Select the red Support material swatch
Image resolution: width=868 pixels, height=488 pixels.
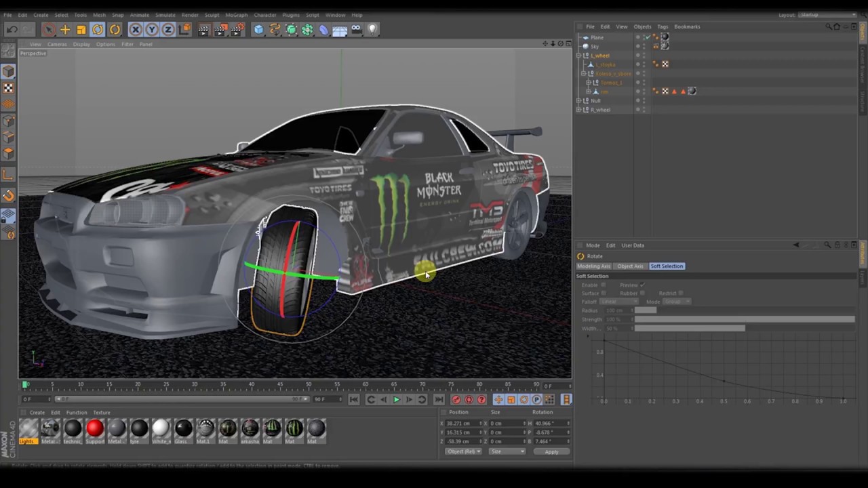[x=95, y=428]
